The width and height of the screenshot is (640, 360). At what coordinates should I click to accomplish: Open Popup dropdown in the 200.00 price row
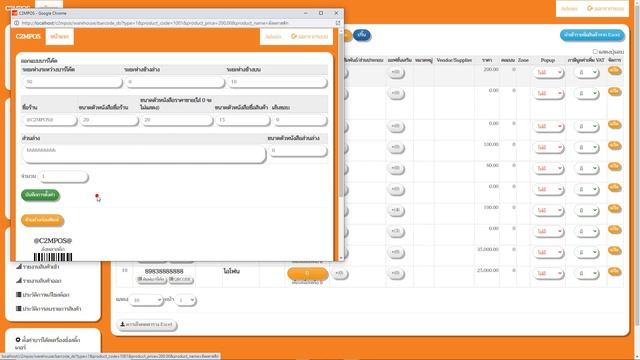coord(548,73)
